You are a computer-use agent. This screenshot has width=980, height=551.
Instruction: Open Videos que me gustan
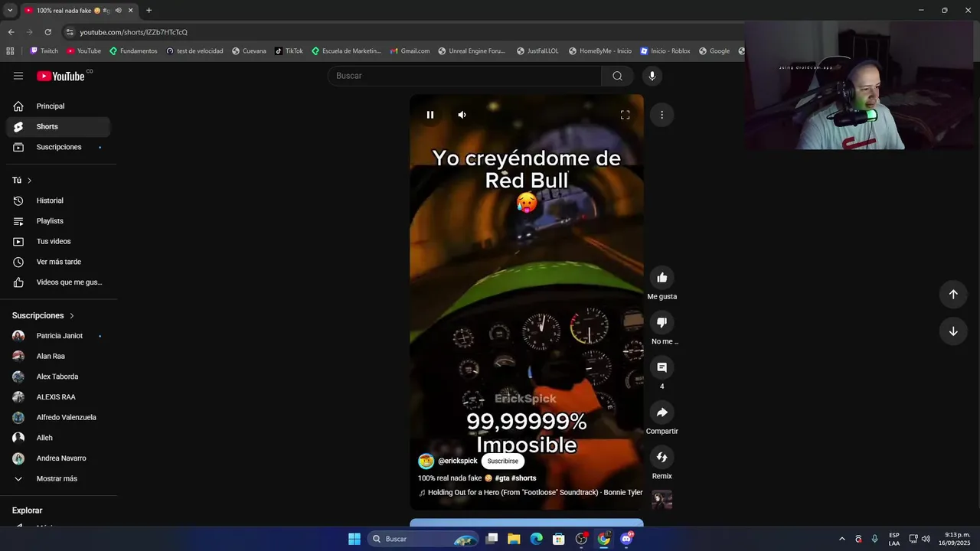point(58,282)
